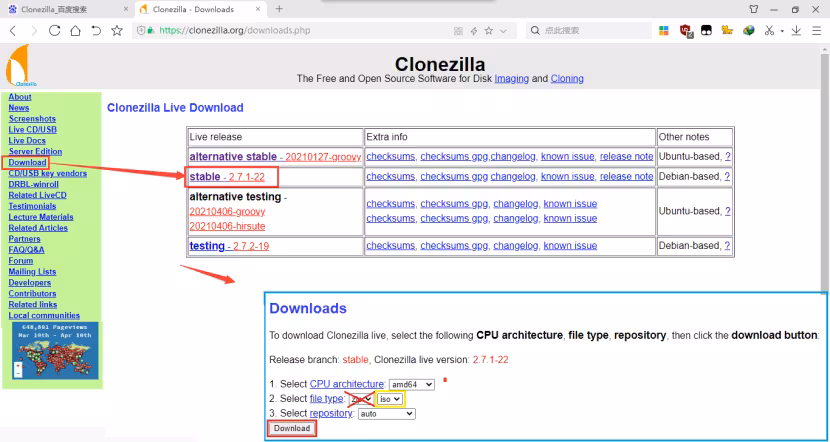Click the file type help link
The height and width of the screenshot is (442, 830).
pyautogui.click(x=326, y=399)
